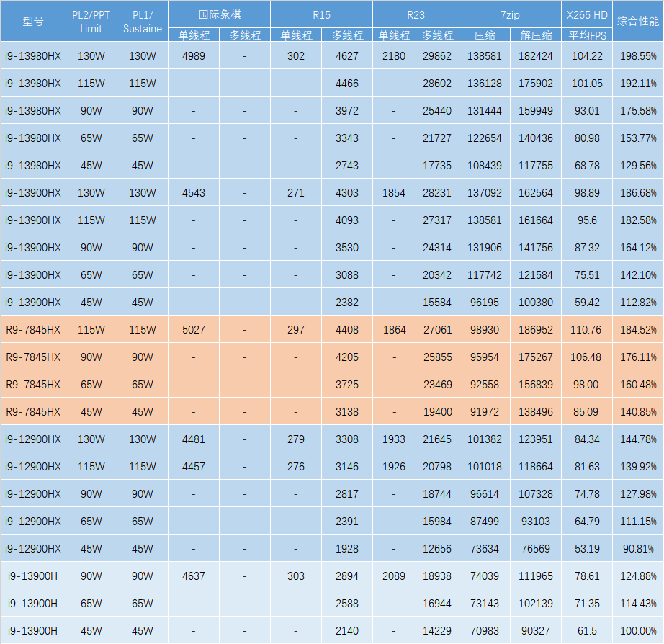
Task: Click the 14229 R23 value
Action: 437,630
